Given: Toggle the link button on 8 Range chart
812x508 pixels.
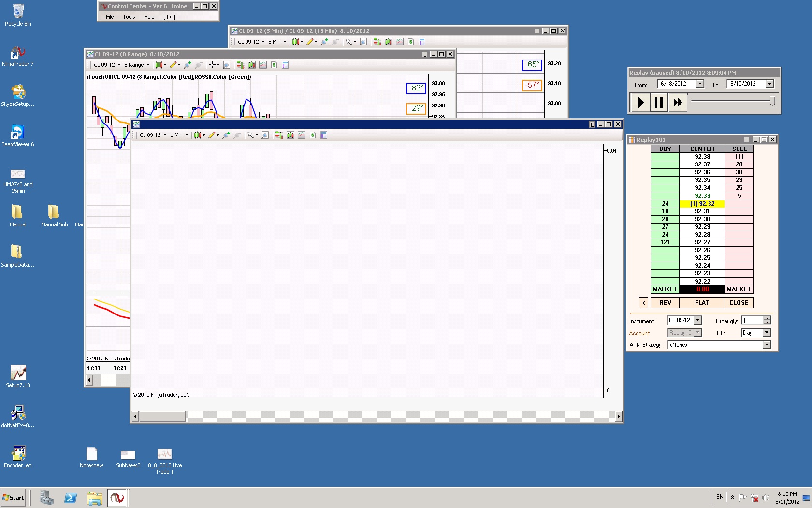Looking at the screenshot, I should (425, 54).
